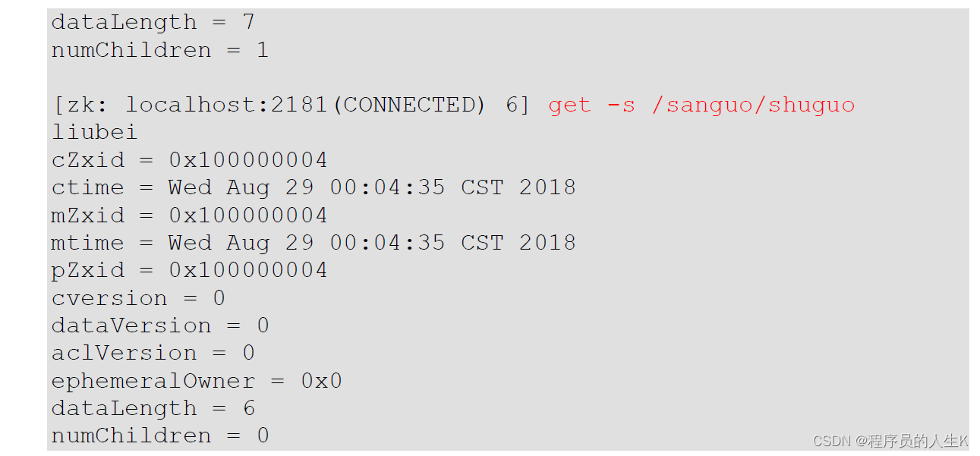Click the ephemeralOwner = 0x0 line
980x456 pixels.
point(197,381)
